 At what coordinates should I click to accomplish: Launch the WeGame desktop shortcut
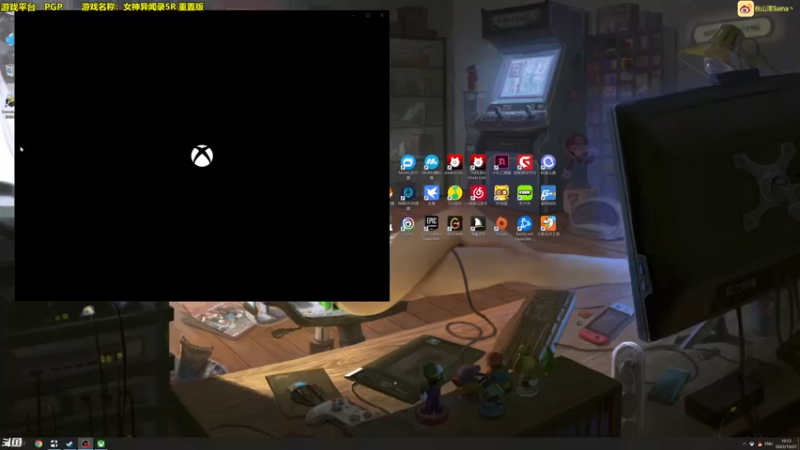coord(455,223)
